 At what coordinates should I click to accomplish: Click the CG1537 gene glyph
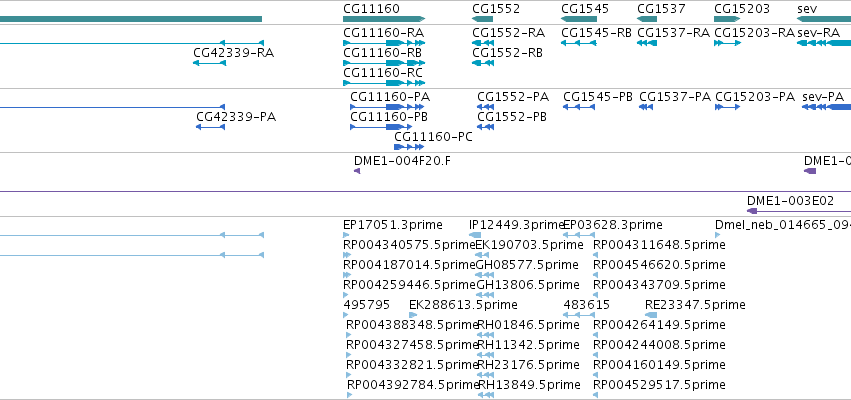pos(647,19)
